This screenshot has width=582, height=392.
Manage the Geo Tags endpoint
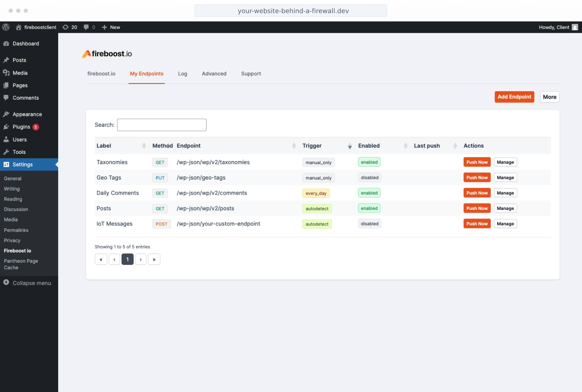tap(505, 178)
